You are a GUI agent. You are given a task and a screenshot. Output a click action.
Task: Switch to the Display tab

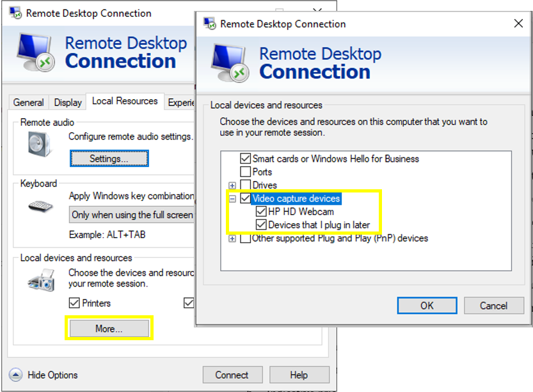tap(68, 102)
